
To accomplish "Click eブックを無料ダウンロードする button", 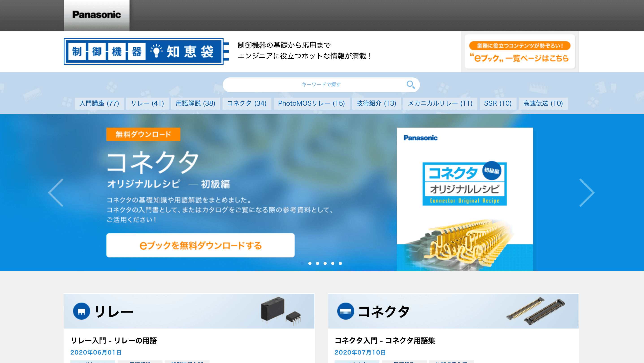I will tap(201, 245).
